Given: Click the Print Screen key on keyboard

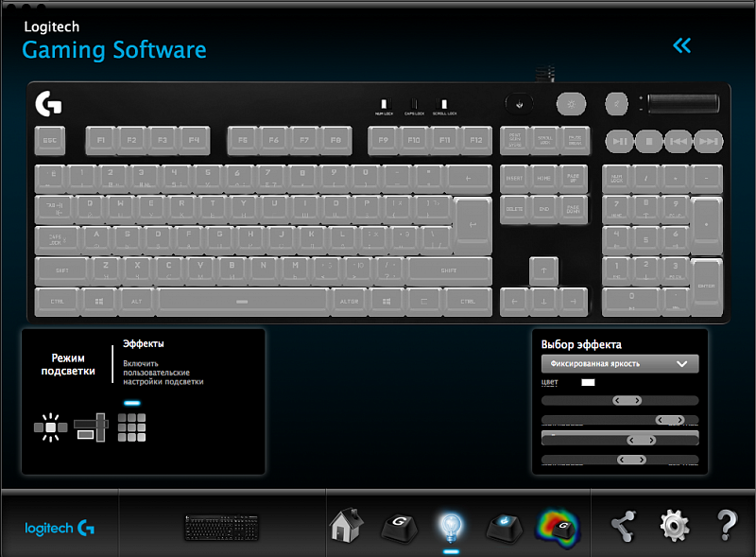Looking at the screenshot, I should pos(515,141).
